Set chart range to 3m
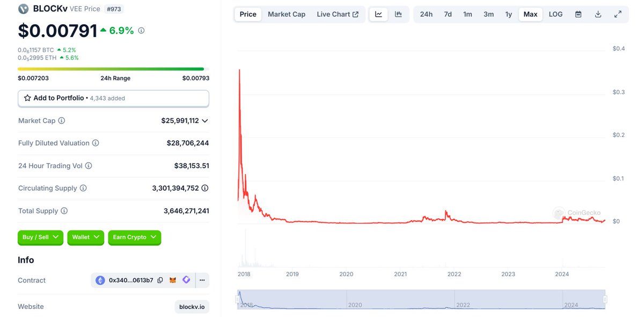The height and width of the screenshot is (317, 644). coord(488,15)
